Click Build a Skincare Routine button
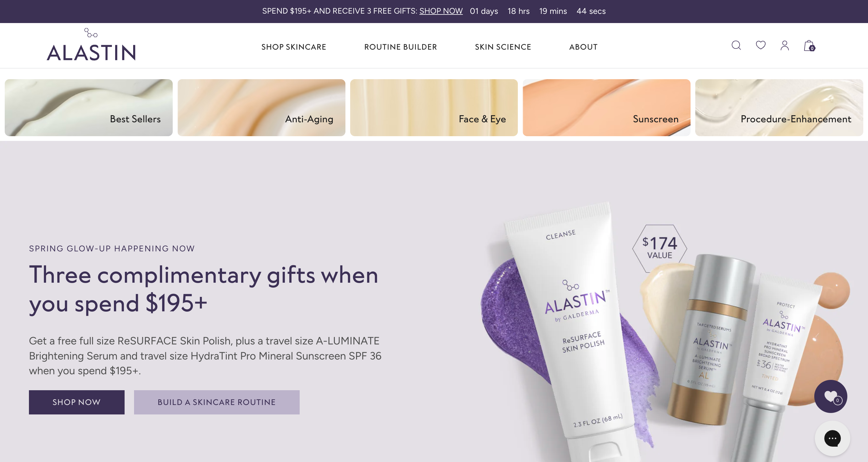The width and height of the screenshot is (868, 462). (217, 402)
